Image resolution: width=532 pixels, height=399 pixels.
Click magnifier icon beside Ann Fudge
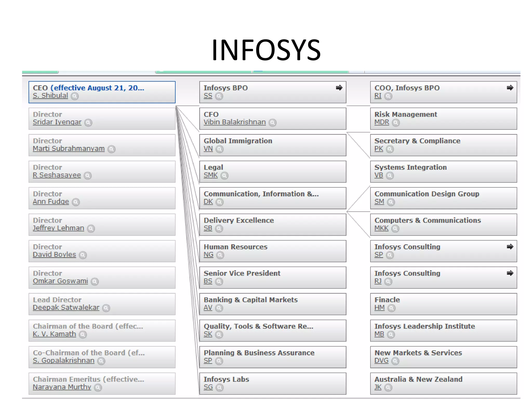[x=76, y=202]
